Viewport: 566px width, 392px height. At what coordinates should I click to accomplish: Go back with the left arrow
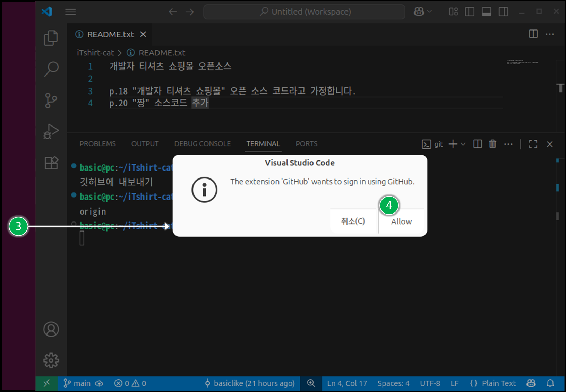tap(173, 12)
